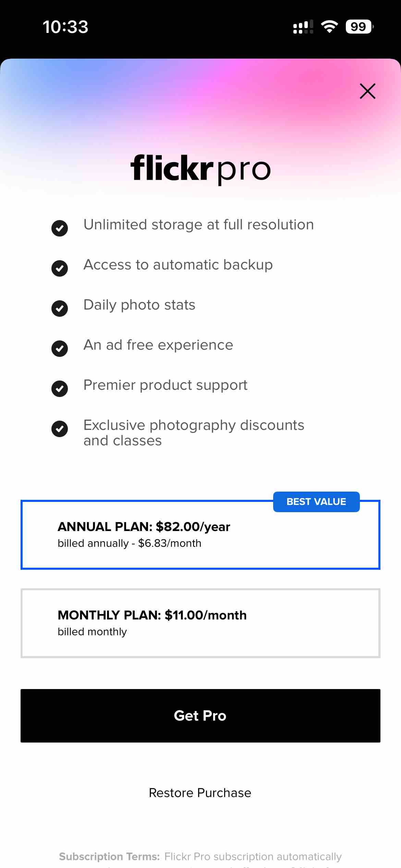This screenshot has height=868, width=401.
Task: Tap the Unlimited storage at full resolution text
Action: 198,225
